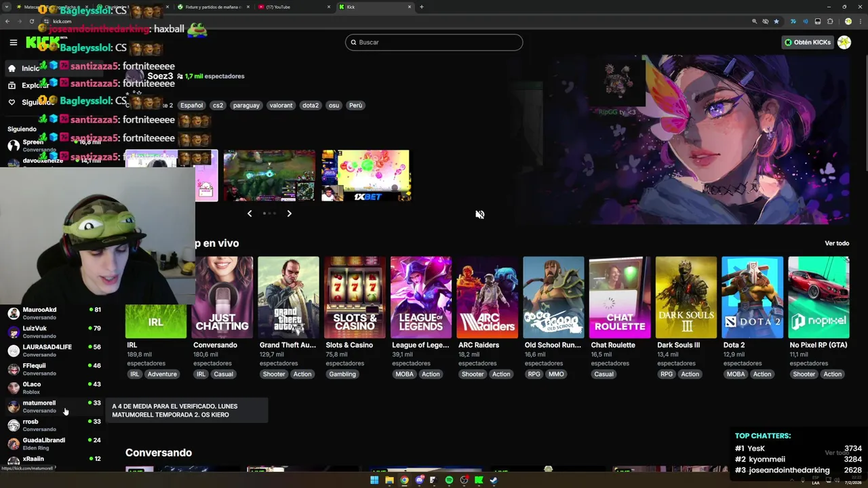Go back with browser back arrow
The image size is (868, 488).
(7, 22)
